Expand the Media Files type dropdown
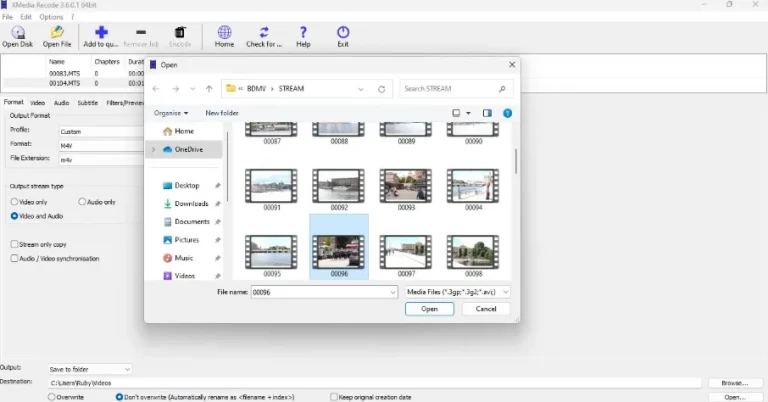The width and height of the screenshot is (768, 402). pos(457,292)
